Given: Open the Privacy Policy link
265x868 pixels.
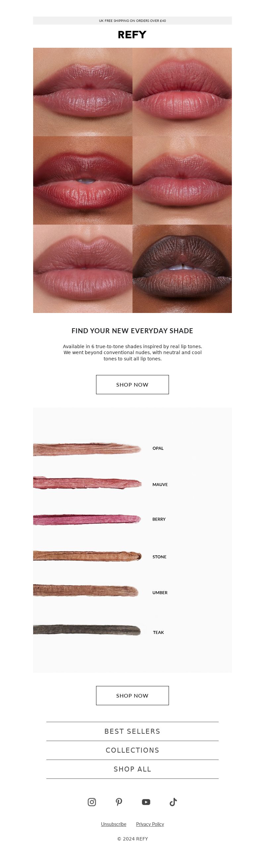Looking at the screenshot, I should (x=150, y=824).
